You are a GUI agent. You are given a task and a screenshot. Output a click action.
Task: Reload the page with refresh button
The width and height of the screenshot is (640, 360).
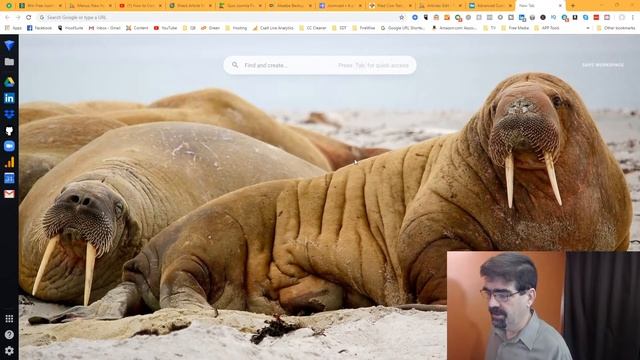(x=29, y=18)
